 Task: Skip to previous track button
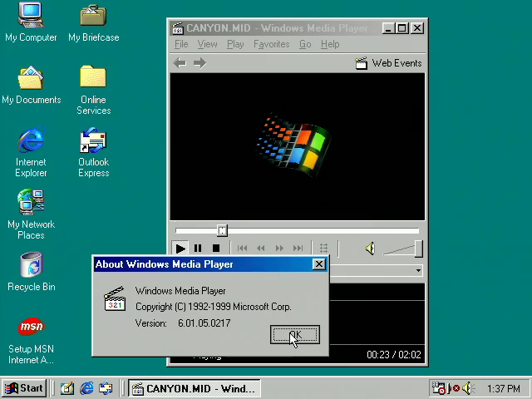click(x=242, y=249)
